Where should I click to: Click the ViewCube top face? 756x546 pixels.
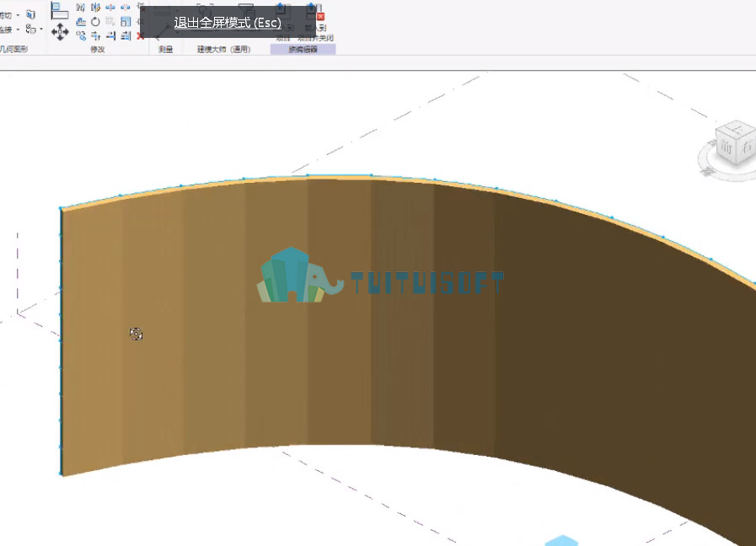pyautogui.click(x=737, y=128)
